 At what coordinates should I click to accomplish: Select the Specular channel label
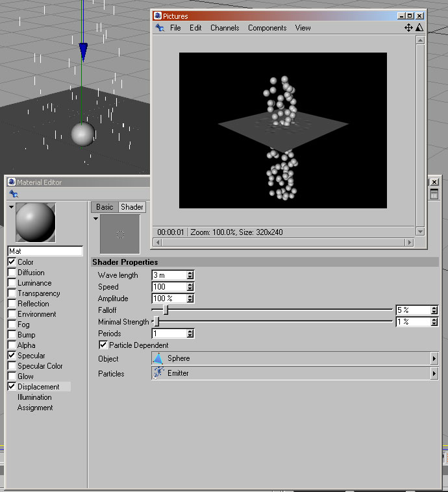tap(31, 356)
